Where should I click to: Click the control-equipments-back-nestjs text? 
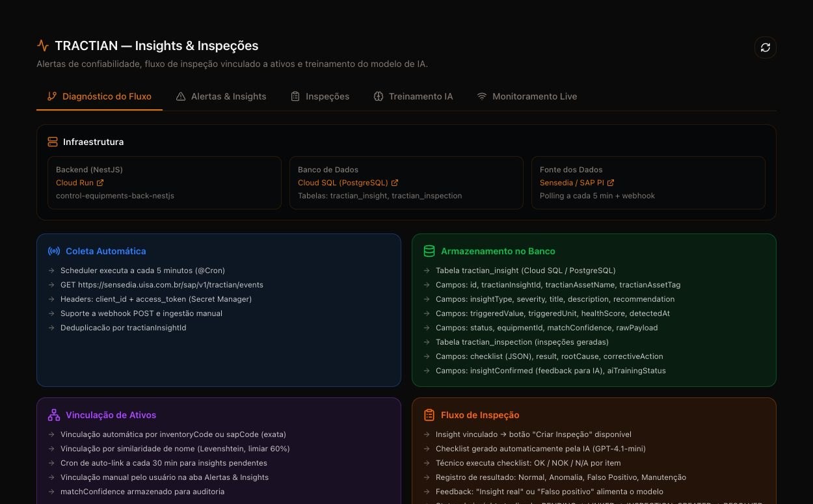pos(115,196)
